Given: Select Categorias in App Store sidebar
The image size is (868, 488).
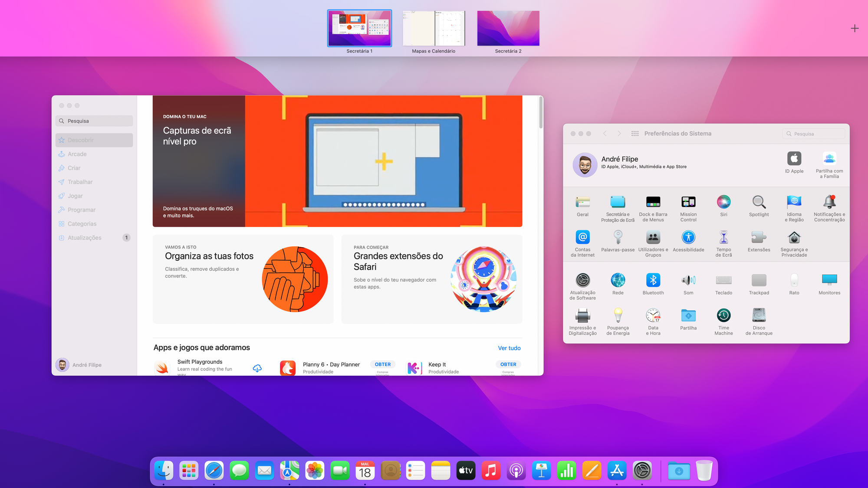Looking at the screenshot, I should coord(94,224).
